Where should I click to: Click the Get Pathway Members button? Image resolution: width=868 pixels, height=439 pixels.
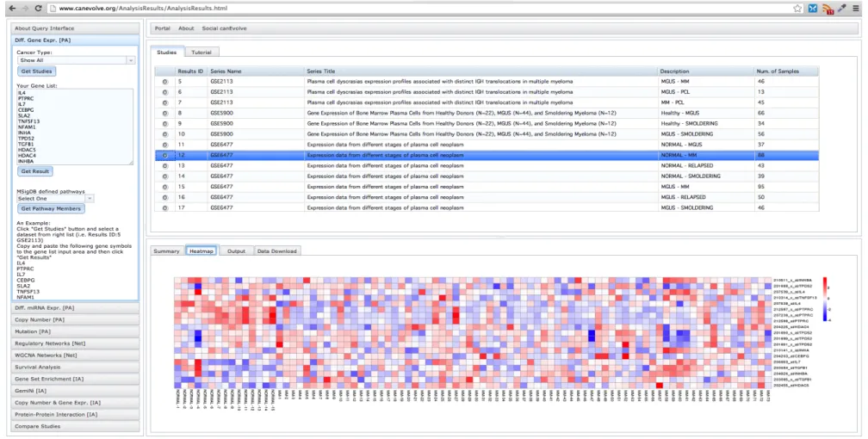coord(51,208)
